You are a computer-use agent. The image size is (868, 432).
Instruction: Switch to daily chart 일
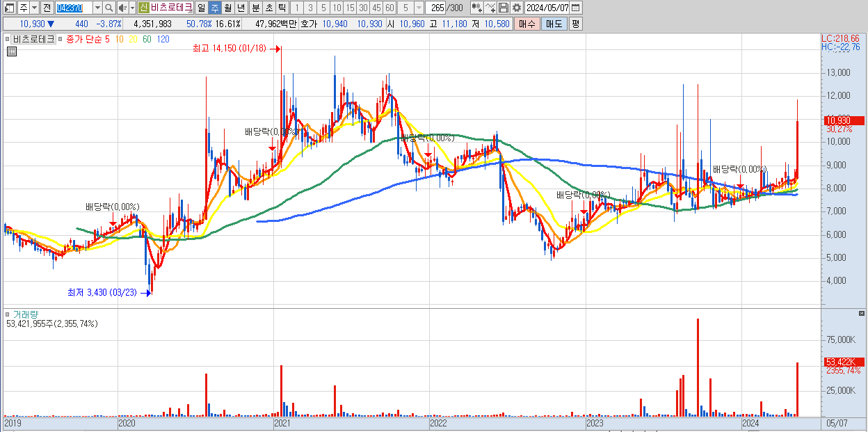(x=201, y=8)
